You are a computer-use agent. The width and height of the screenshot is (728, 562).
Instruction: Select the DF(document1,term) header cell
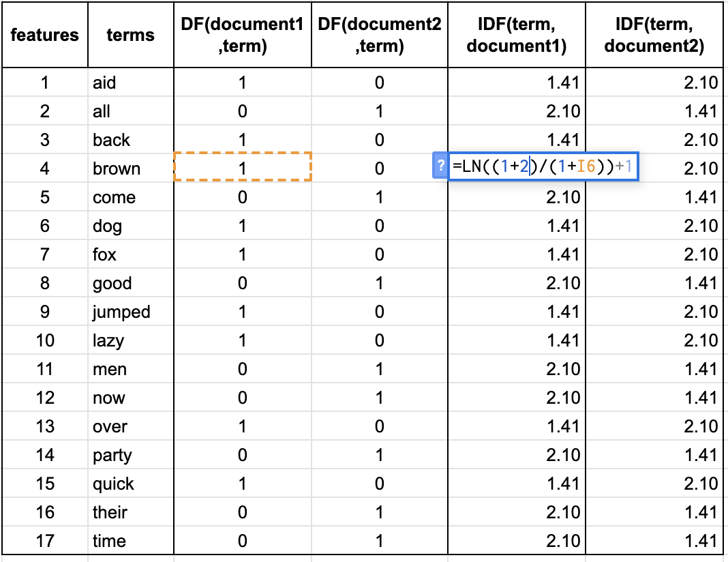coord(242,35)
